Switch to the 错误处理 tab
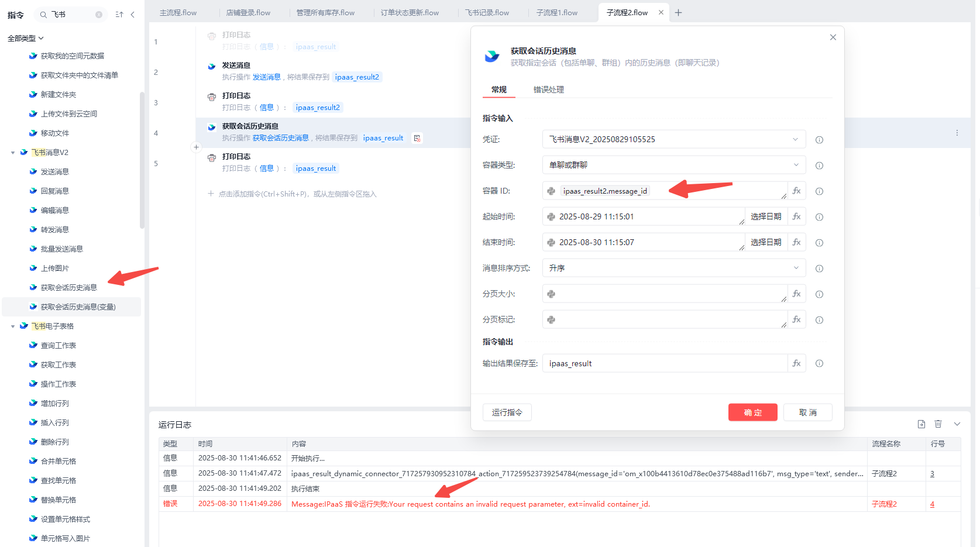Screen dimensions: 980x547 pyautogui.click(x=549, y=90)
